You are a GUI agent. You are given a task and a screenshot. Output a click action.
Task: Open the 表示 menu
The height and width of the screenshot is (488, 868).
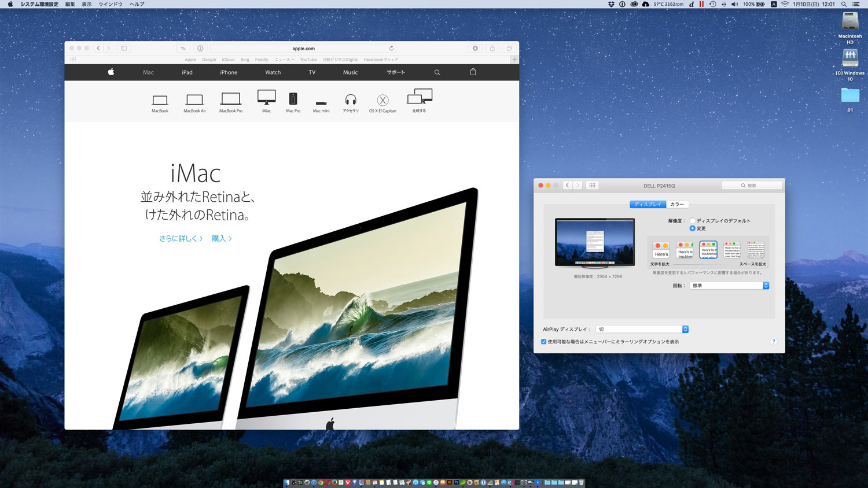[x=87, y=4]
